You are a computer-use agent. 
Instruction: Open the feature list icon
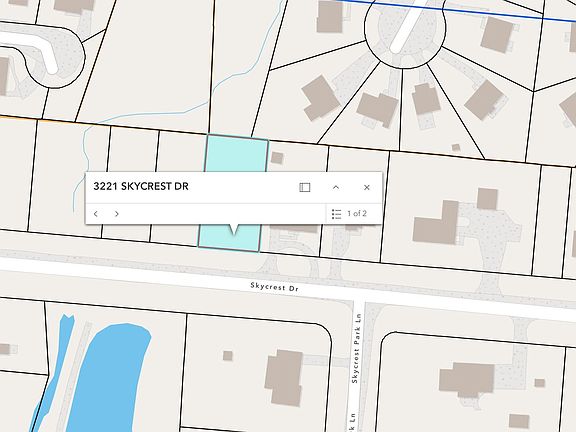tap(336, 214)
